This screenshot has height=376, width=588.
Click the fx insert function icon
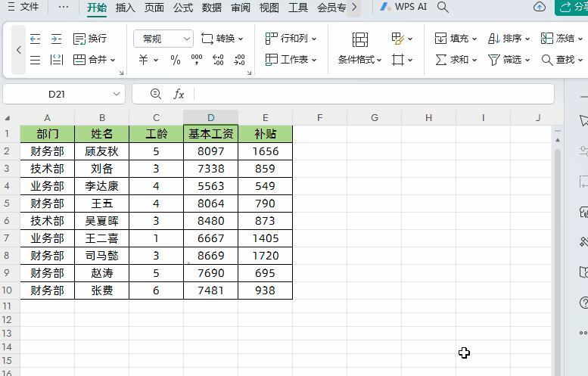[179, 94]
